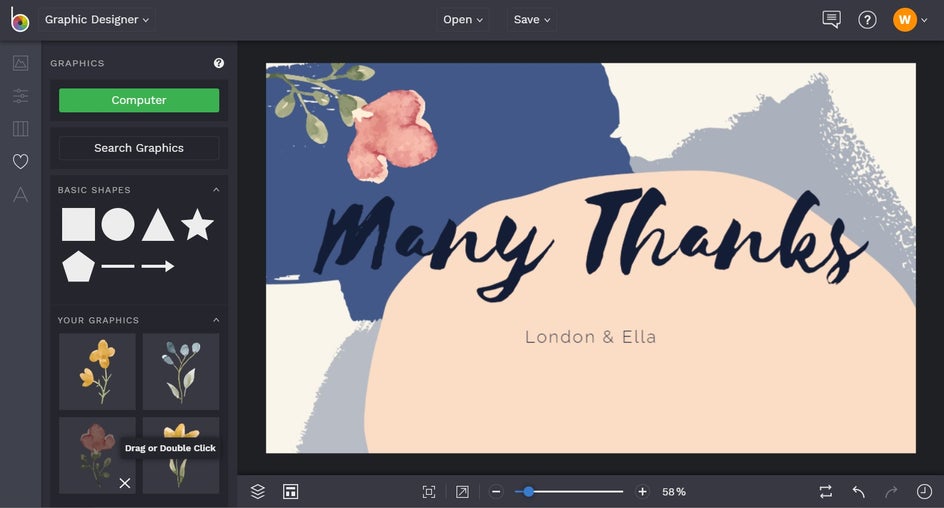Open the Templates layout sidebar icon
This screenshot has width=944, height=508.
click(x=20, y=128)
